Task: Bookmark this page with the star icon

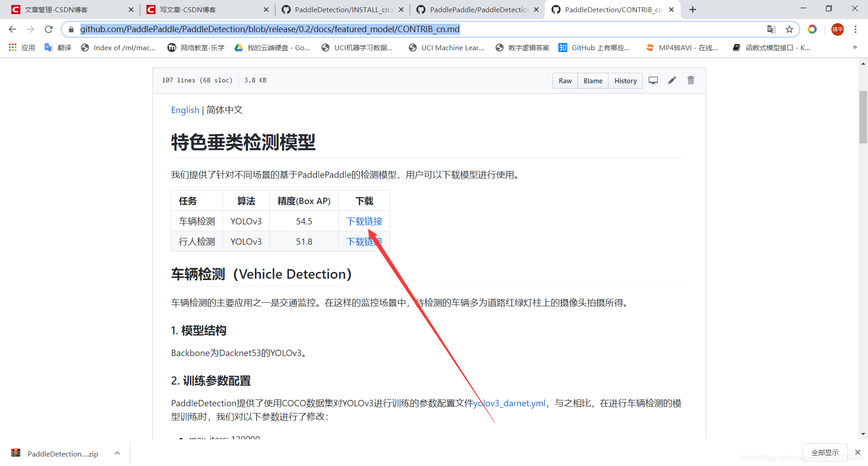Action: pyautogui.click(x=789, y=29)
